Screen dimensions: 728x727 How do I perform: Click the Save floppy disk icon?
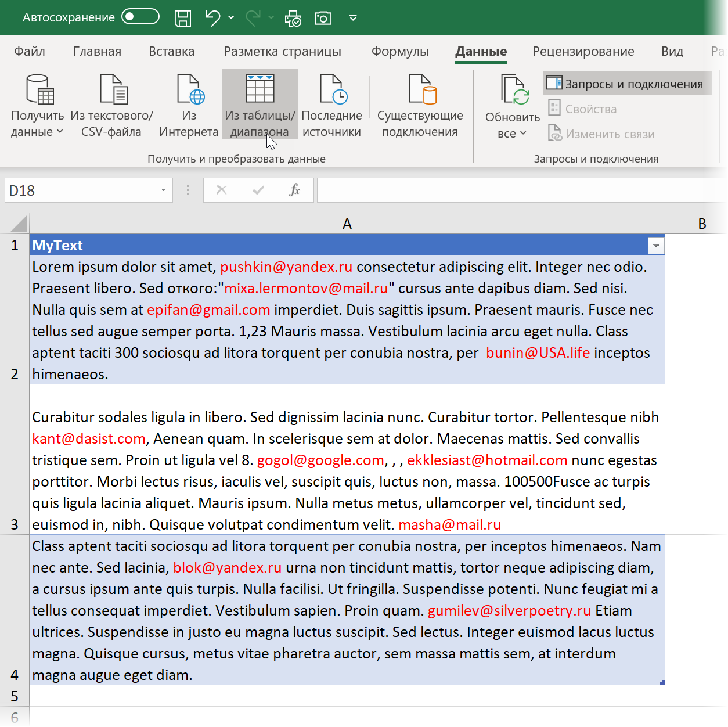click(x=183, y=18)
